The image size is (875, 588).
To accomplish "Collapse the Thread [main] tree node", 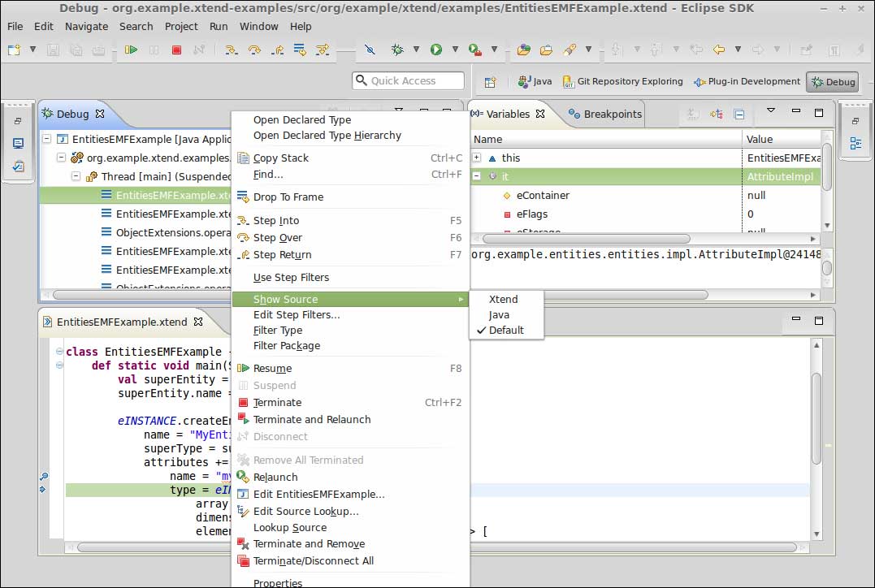I will (76, 176).
